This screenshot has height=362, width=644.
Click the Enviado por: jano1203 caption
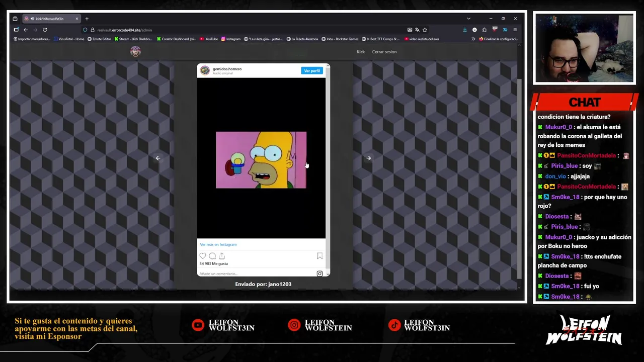tap(263, 284)
